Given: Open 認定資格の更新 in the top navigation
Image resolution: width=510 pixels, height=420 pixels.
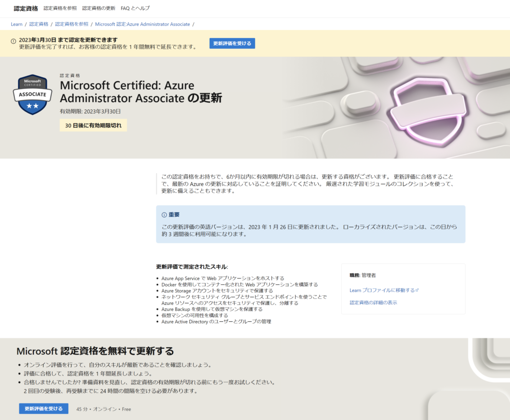Looking at the screenshot, I should 99,8.
